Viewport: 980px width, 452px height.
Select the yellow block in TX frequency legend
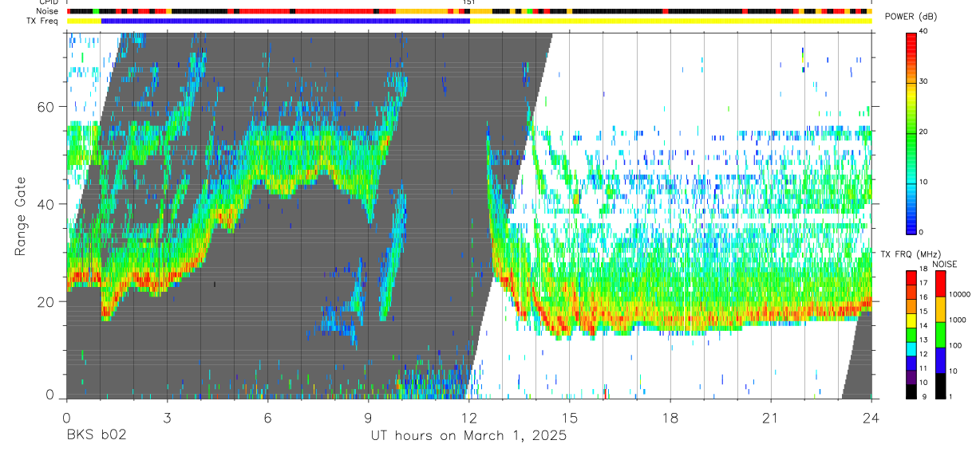pos(911,320)
